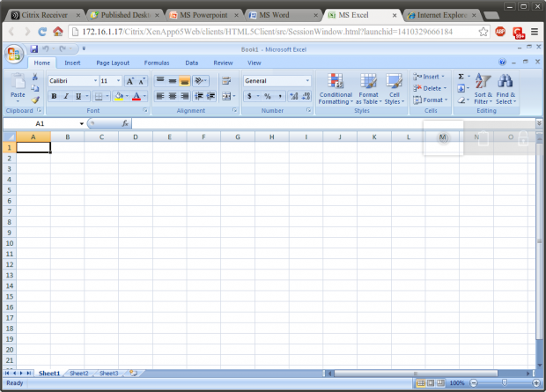
Task: Click the Fill down arrow icon
Action: (x=461, y=88)
